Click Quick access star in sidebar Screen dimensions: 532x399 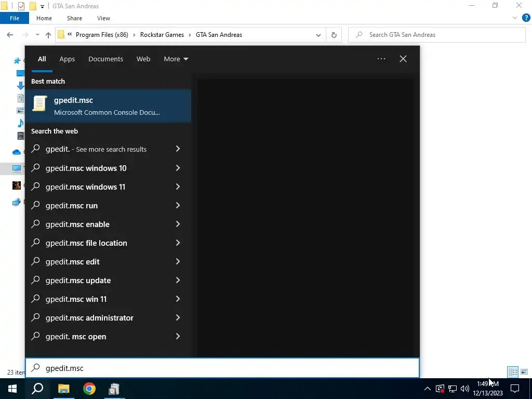point(17,61)
